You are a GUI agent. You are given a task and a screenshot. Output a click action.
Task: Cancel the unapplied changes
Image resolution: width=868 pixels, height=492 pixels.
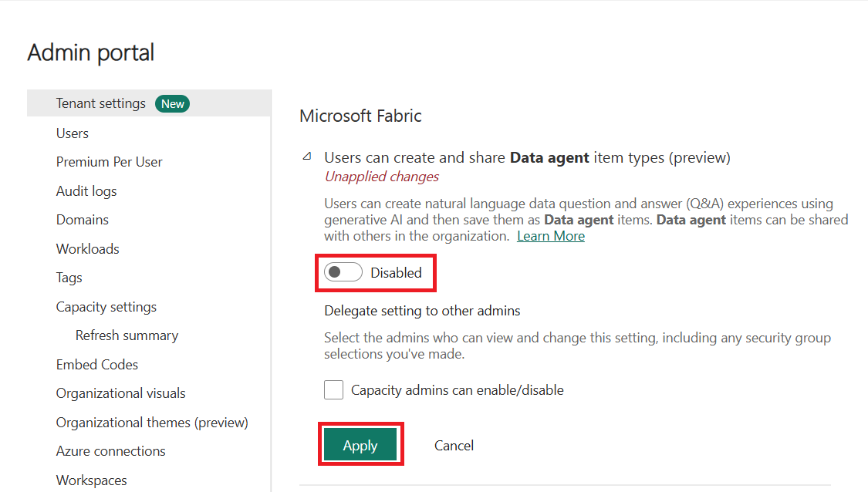pos(454,445)
